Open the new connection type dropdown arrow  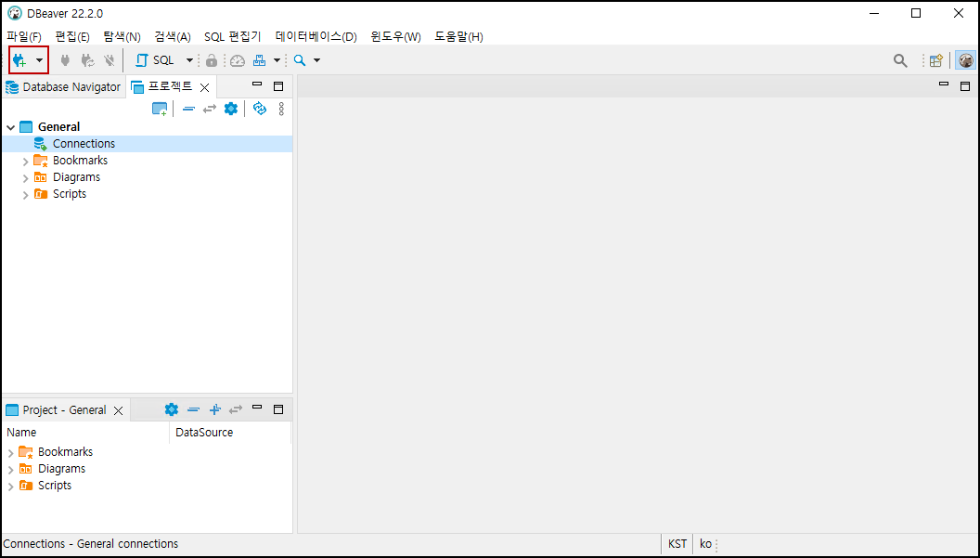coord(39,60)
